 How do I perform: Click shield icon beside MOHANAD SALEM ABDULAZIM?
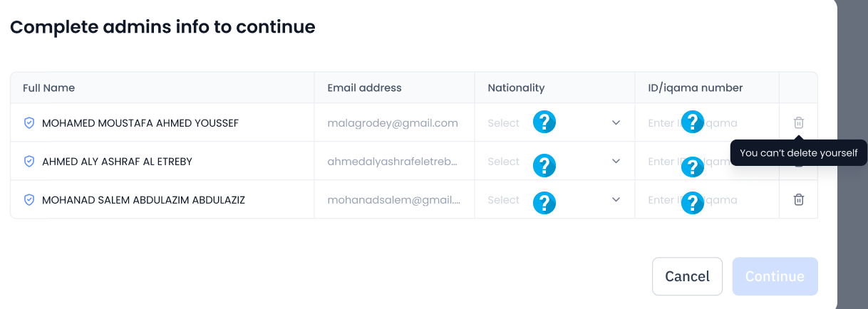29,200
